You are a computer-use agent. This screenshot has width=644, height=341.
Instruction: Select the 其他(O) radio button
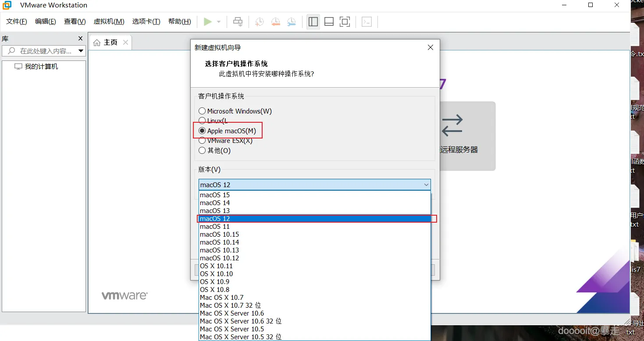click(x=202, y=150)
